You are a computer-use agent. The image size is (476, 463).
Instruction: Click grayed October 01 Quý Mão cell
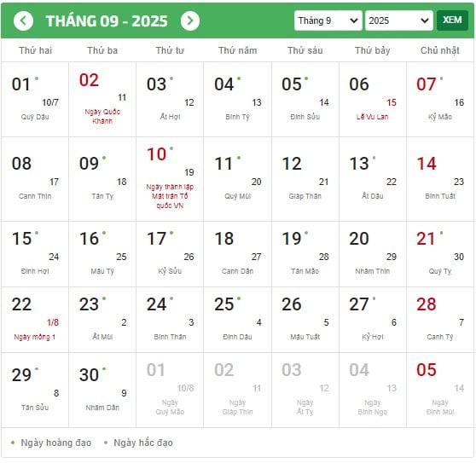(170, 391)
